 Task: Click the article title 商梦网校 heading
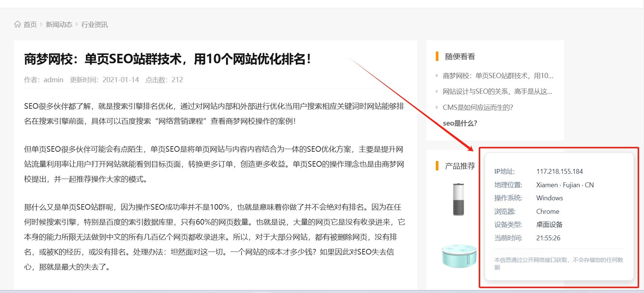(168, 59)
